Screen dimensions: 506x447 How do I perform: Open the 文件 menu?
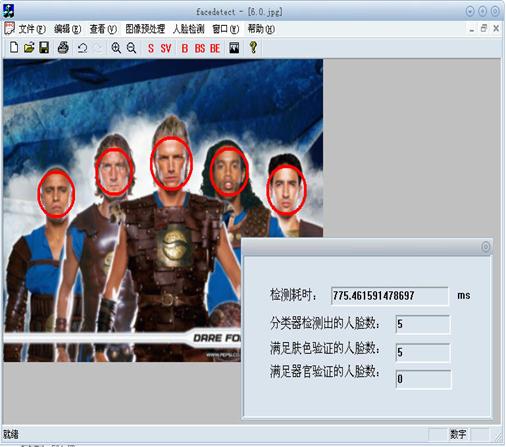point(32,29)
